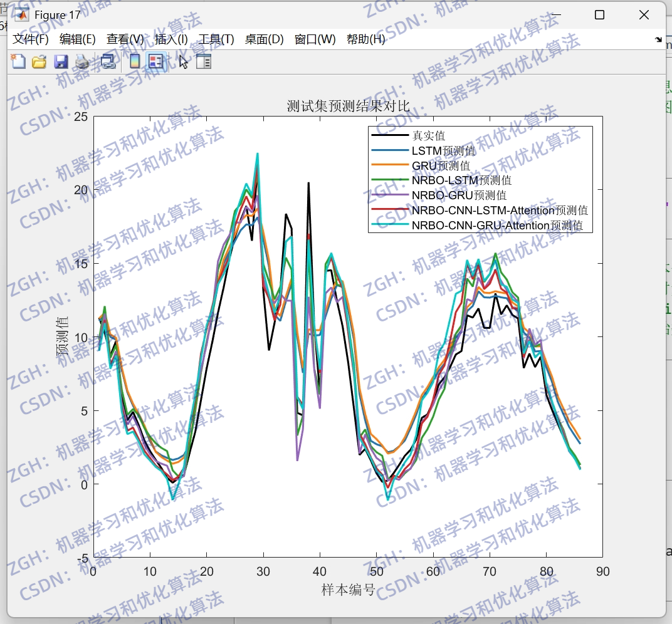Click the y-axis tick label 20

pyautogui.click(x=81, y=190)
